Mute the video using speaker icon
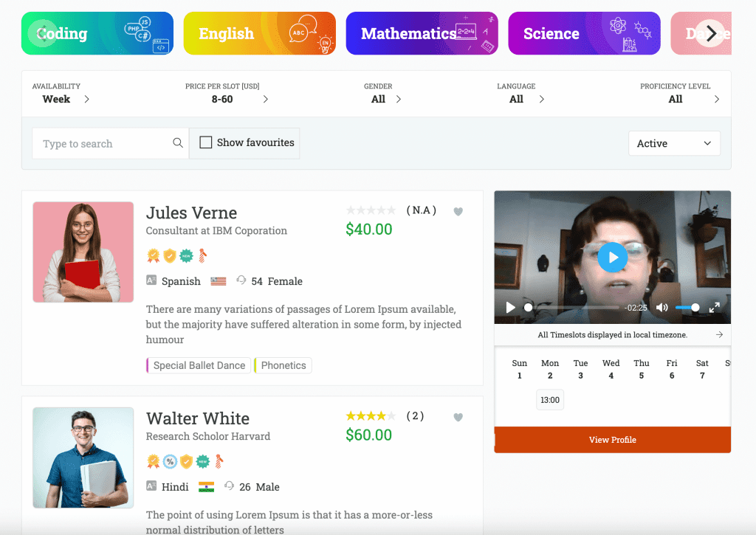The image size is (756, 535). tap(662, 308)
